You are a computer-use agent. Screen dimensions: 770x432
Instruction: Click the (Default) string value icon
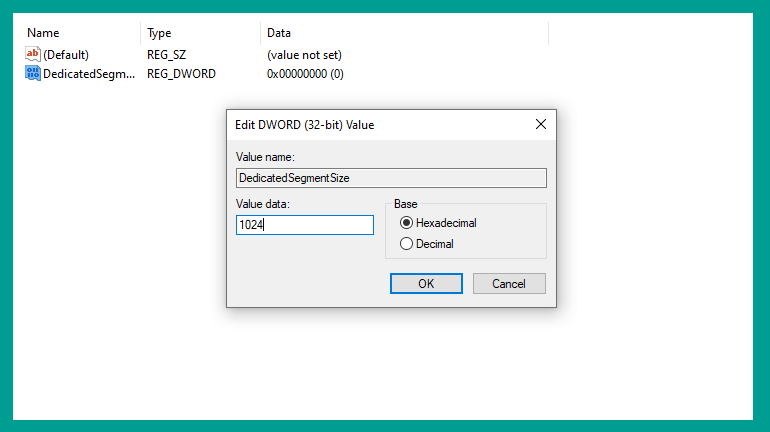[x=32, y=54]
